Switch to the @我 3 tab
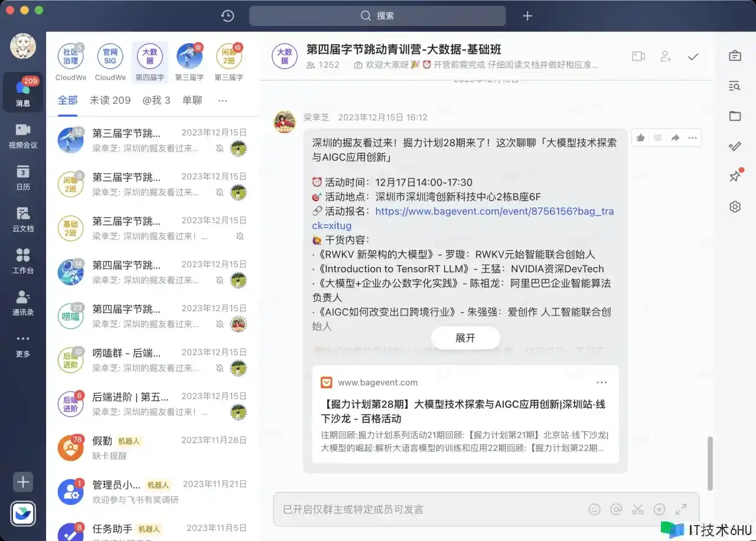Image resolution: width=756 pixels, height=541 pixels. (x=157, y=100)
